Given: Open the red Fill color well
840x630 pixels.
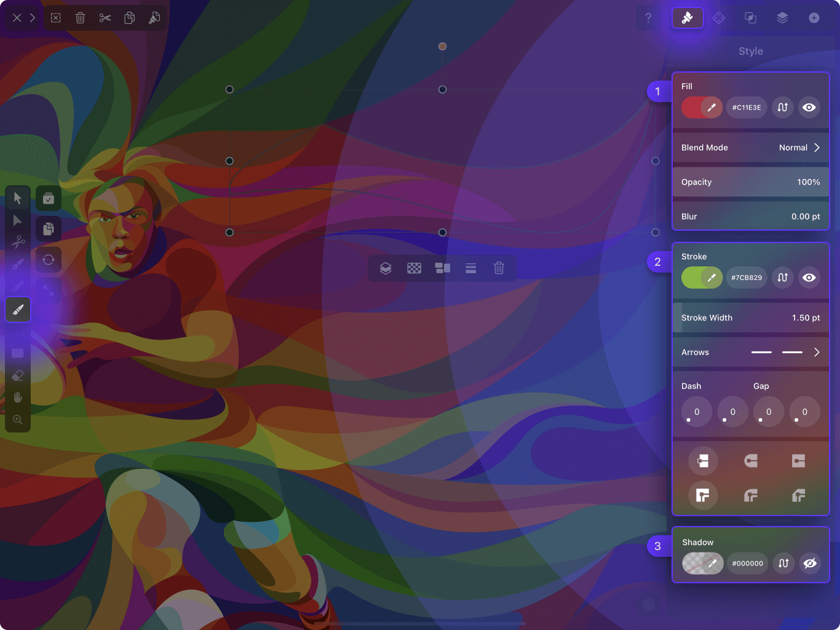Looking at the screenshot, I should pyautogui.click(x=692, y=108).
